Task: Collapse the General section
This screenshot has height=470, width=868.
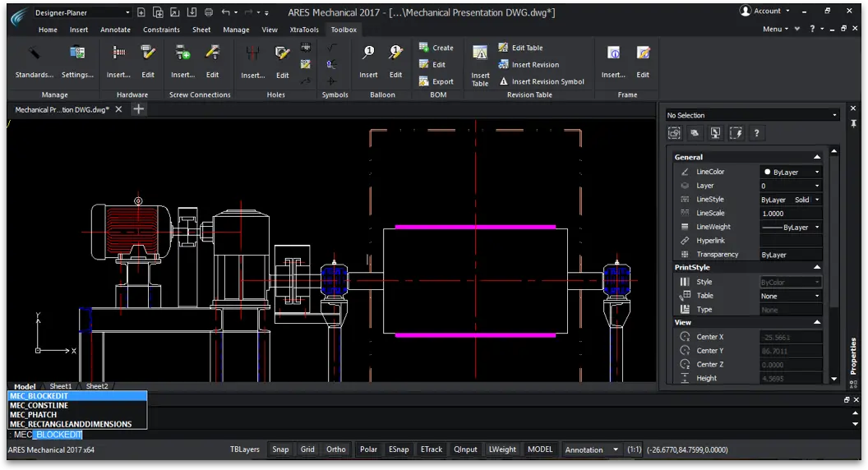Action: [816, 157]
